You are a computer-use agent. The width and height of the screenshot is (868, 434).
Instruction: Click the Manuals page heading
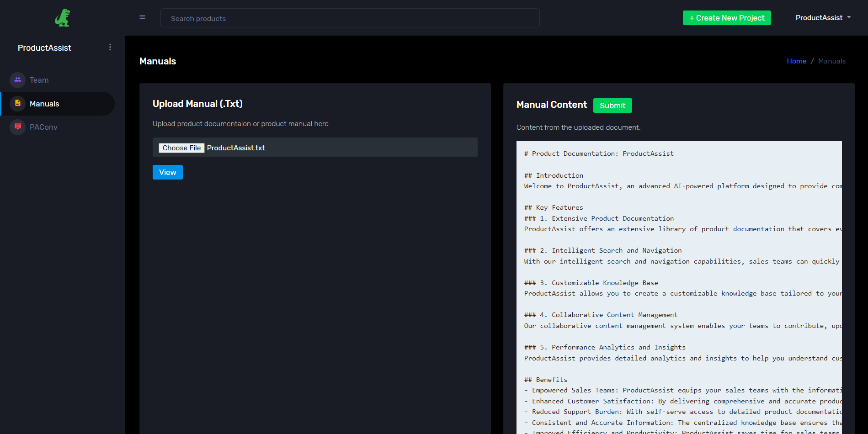[x=158, y=61]
